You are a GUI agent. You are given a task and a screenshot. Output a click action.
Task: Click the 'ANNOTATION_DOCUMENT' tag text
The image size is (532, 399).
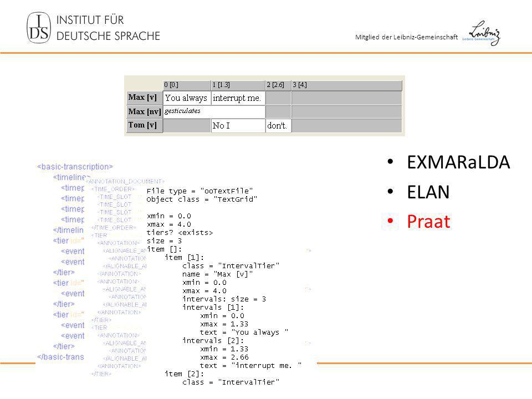coord(125,182)
